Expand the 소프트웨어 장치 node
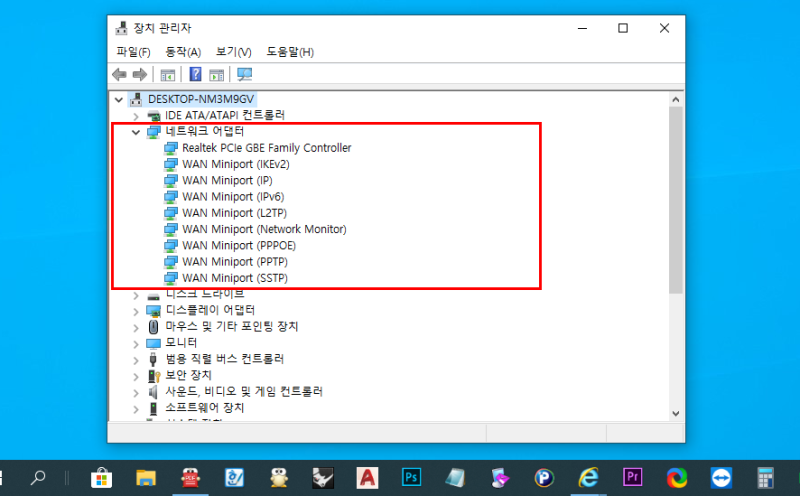800x496 pixels. [x=136, y=409]
